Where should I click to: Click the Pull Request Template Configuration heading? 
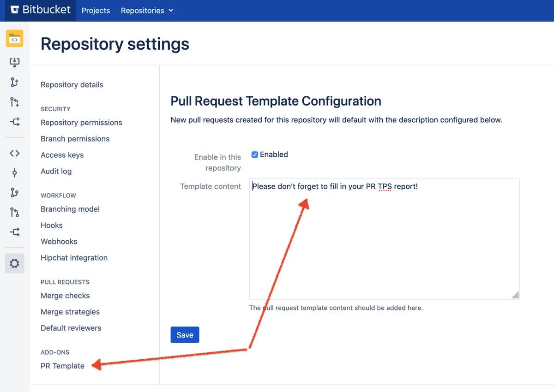276,101
